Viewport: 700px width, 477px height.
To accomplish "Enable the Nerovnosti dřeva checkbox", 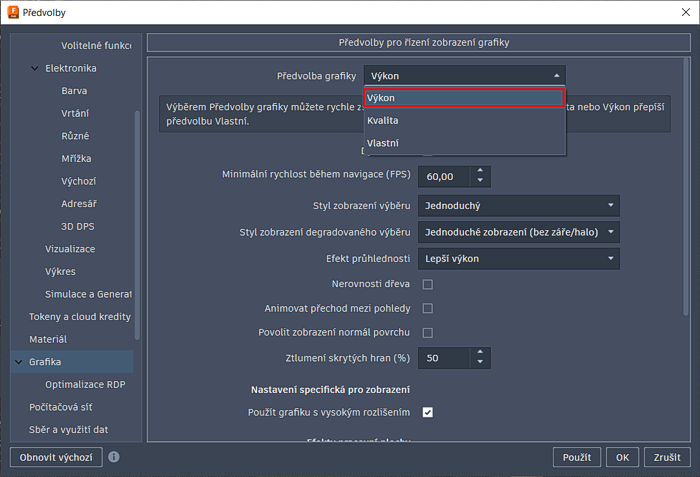I will (428, 285).
